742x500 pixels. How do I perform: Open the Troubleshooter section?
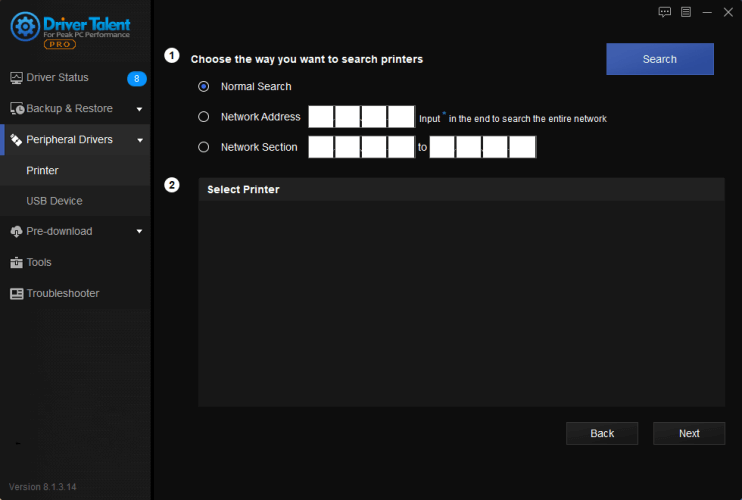point(75,294)
